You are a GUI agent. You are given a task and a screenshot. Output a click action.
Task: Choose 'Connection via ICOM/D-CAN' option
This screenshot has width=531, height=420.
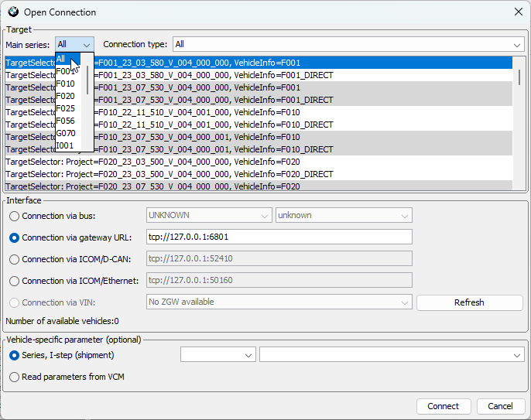pos(14,260)
